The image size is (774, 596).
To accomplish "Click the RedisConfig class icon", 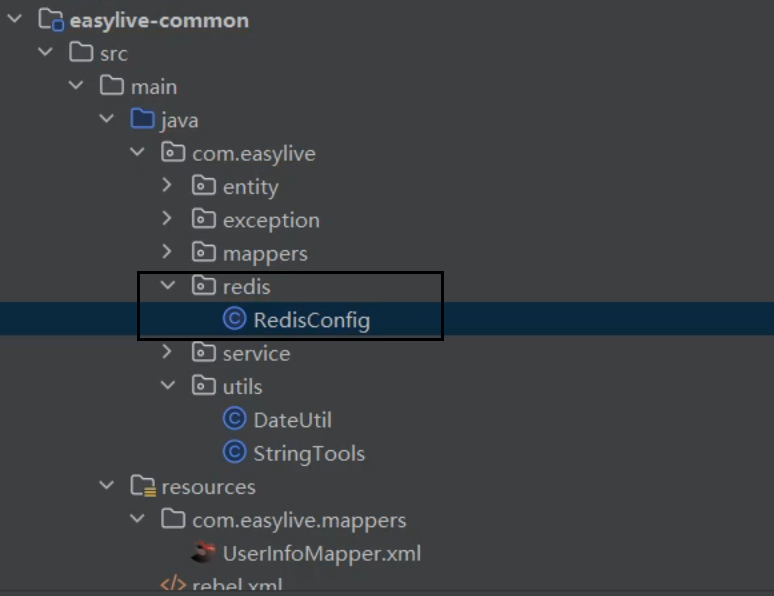I will pos(235,320).
